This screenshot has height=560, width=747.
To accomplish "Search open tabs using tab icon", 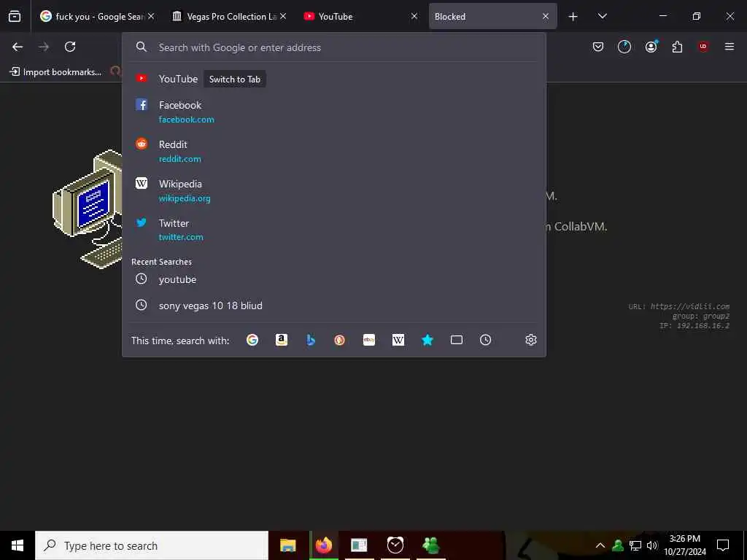I will 457,340.
